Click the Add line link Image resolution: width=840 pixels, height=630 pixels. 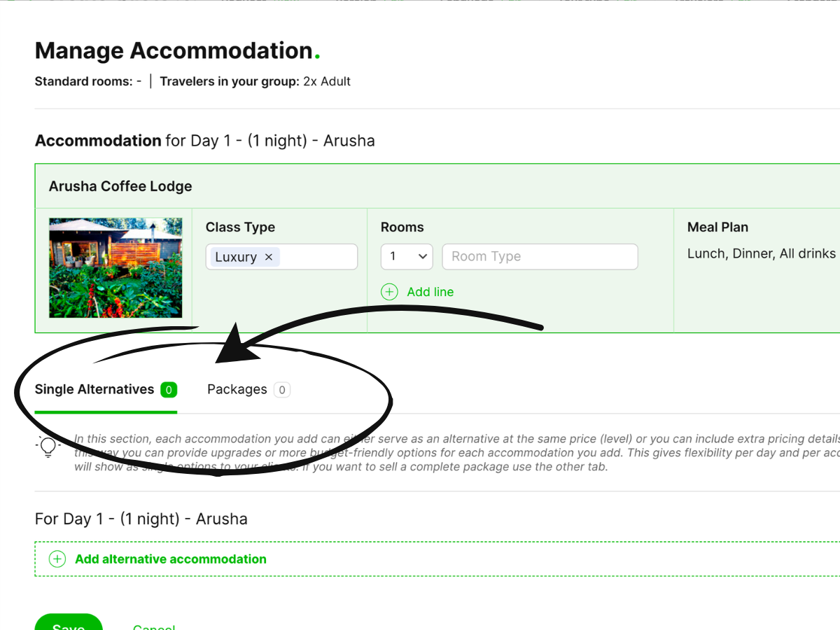tap(430, 292)
